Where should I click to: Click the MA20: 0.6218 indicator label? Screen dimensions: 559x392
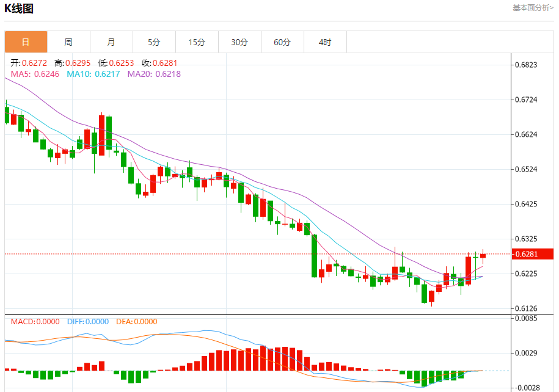pyautogui.click(x=154, y=74)
